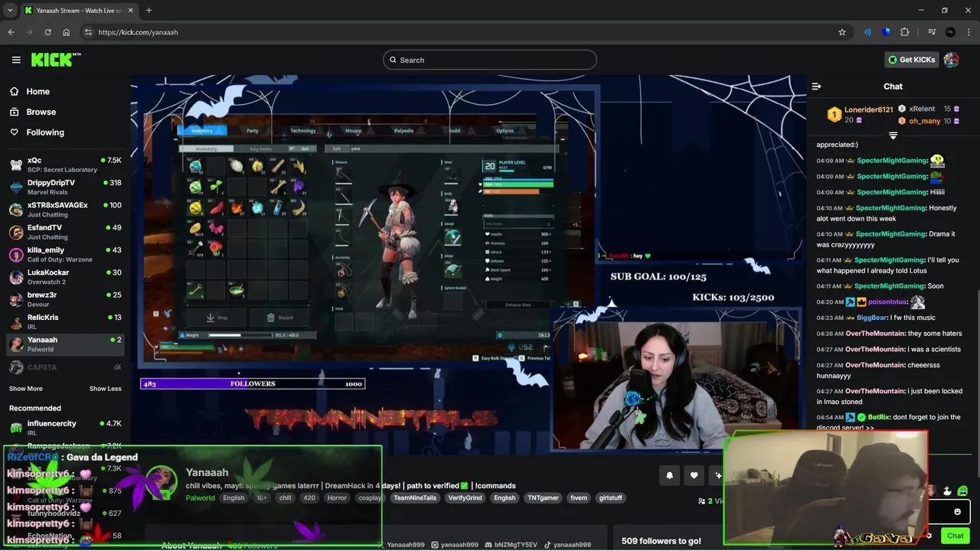Go back with browser back arrow
The width and height of the screenshot is (980, 551).
point(11,32)
